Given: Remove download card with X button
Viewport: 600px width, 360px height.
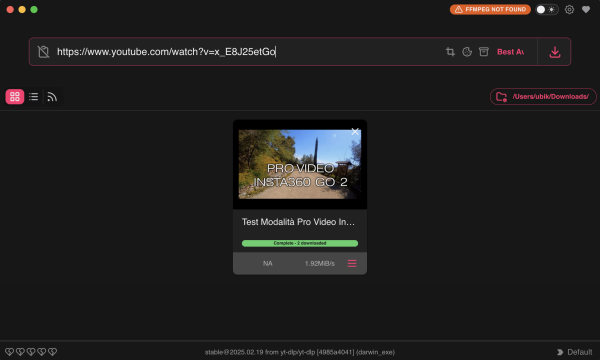Looking at the screenshot, I should coord(355,132).
